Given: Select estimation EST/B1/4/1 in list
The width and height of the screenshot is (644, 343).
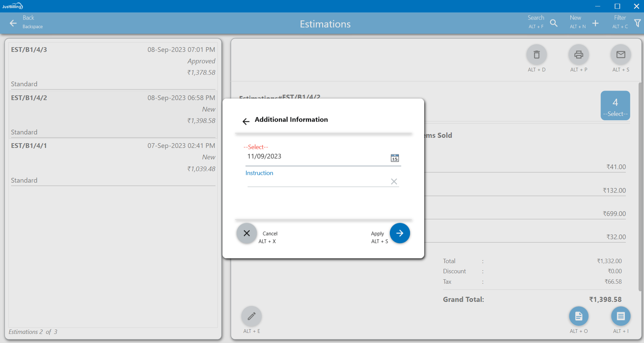Looking at the screenshot, I should coord(113,162).
